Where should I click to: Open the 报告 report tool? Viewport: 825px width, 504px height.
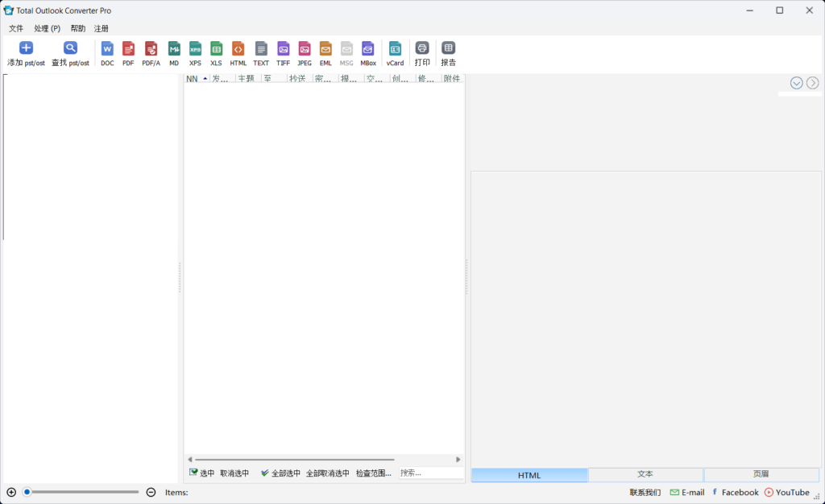[x=448, y=54]
